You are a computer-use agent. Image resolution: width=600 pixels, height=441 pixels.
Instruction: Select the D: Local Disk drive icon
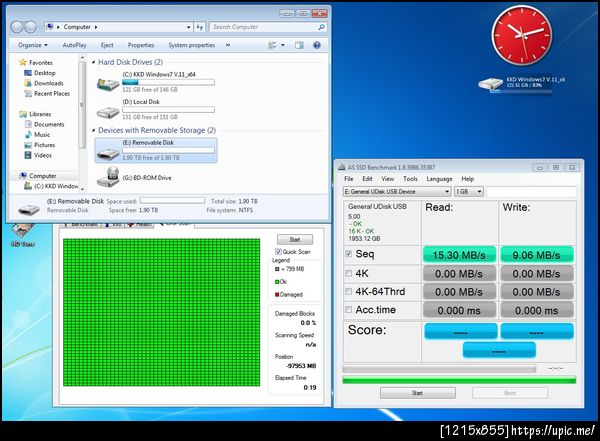[108, 113]
